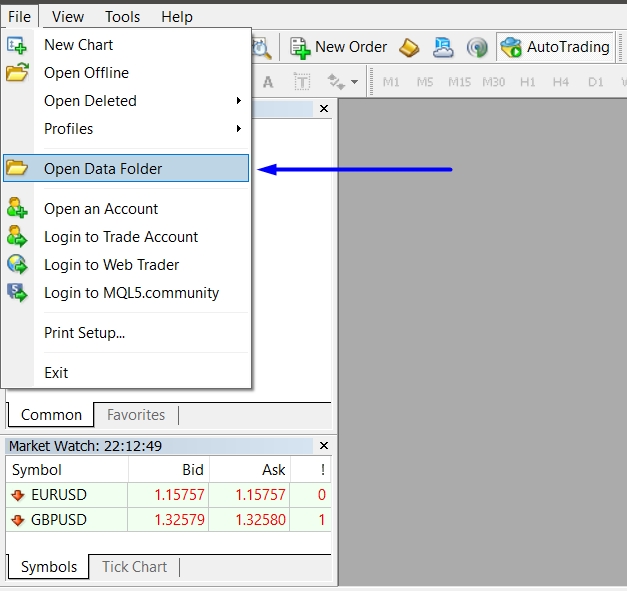Click the Bid column header
Viewport: 627px width, 591px height.
point(169,470)
